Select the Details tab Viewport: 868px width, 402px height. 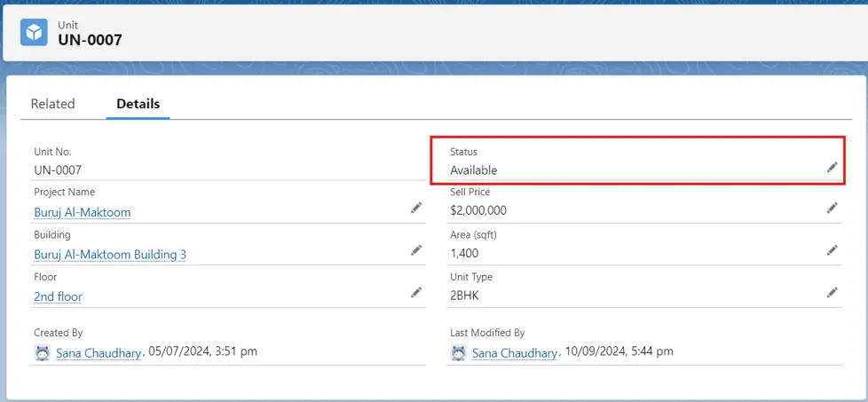pyautogui.click(x=138, y=104)
